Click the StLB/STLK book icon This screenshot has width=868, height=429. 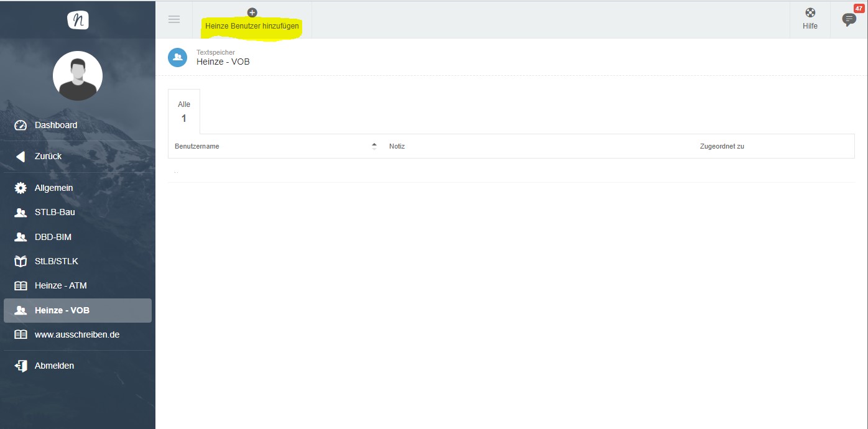[21, 261]
